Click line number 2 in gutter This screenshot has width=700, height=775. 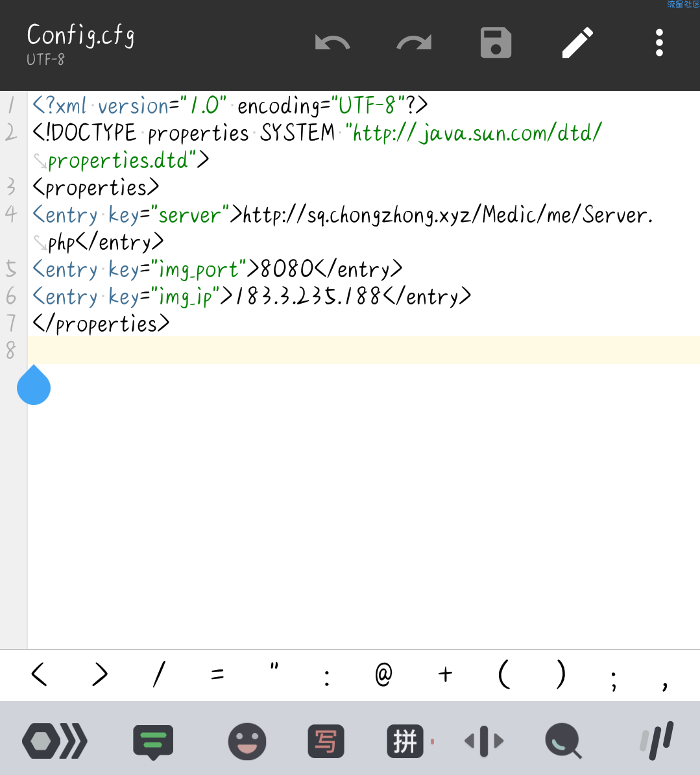click(x=12, y=132)
